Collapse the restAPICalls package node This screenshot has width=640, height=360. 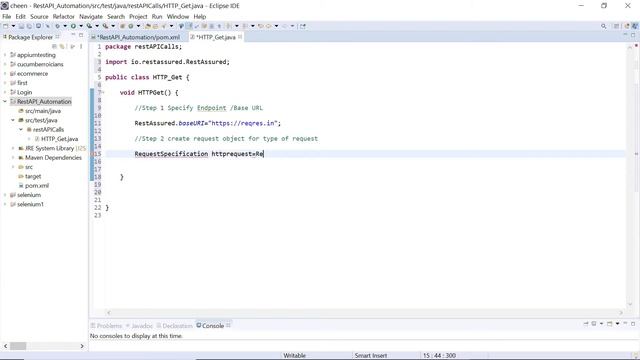(x=21, y=129)
